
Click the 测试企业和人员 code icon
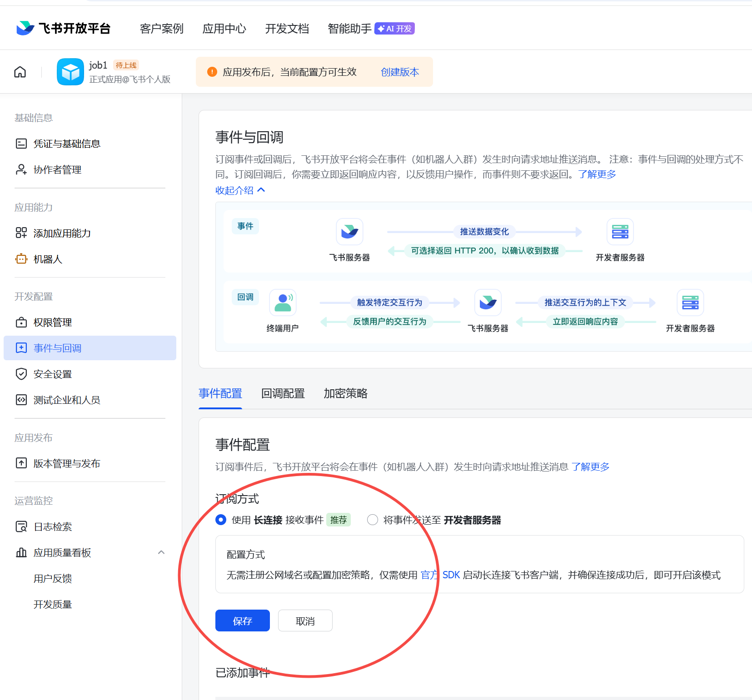[21, 400]
